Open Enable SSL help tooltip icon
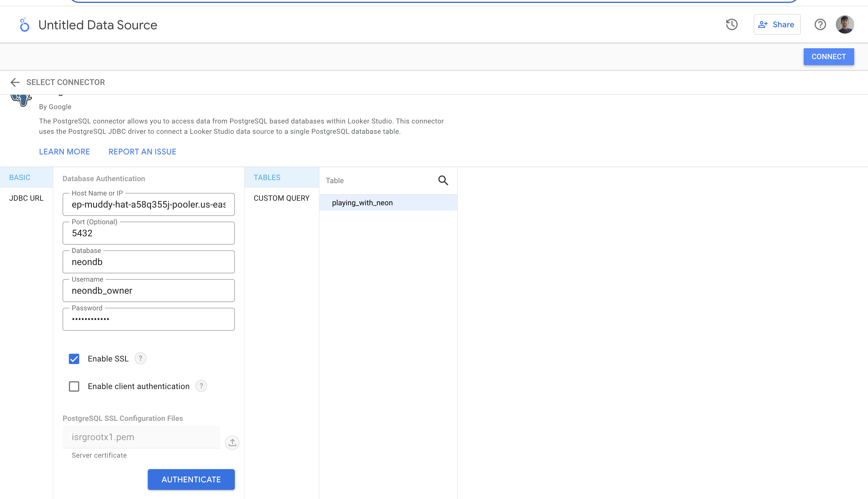The width and height of the screenshot is (868, 499). coord(140,359)
